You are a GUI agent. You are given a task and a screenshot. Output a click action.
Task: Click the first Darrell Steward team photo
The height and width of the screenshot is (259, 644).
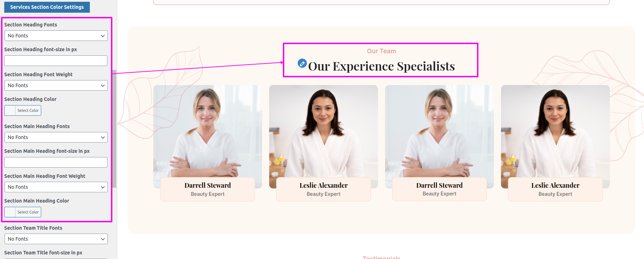[x=208, y=131]
